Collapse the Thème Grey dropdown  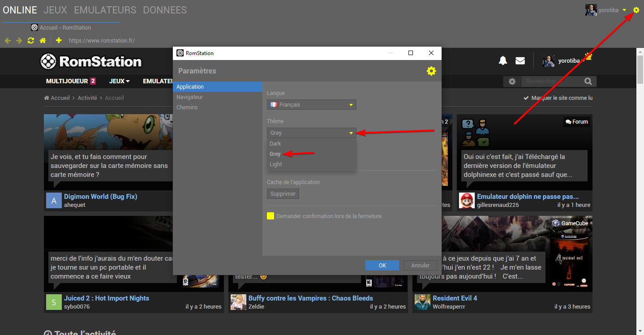(312, 133)
